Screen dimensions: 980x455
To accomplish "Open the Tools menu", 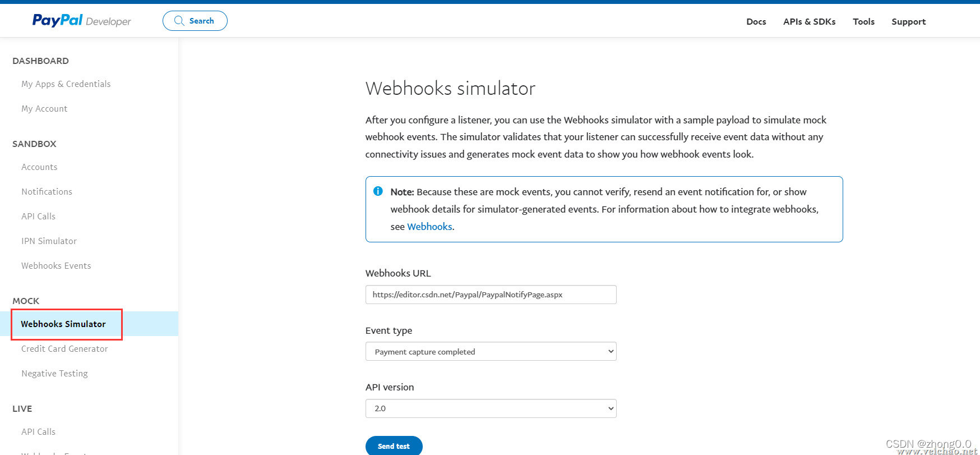I will pos(863,21).
